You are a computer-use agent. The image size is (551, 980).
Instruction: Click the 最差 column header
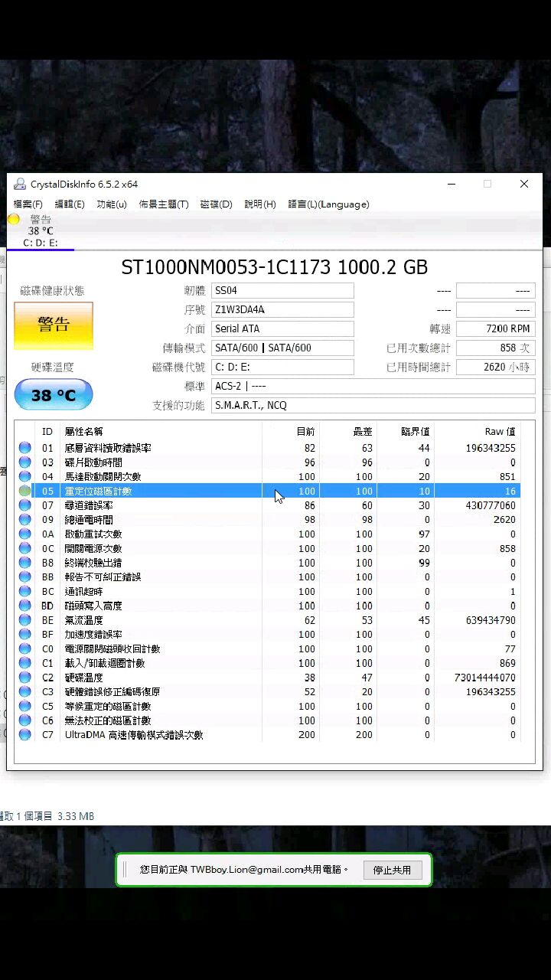(363, 432)
